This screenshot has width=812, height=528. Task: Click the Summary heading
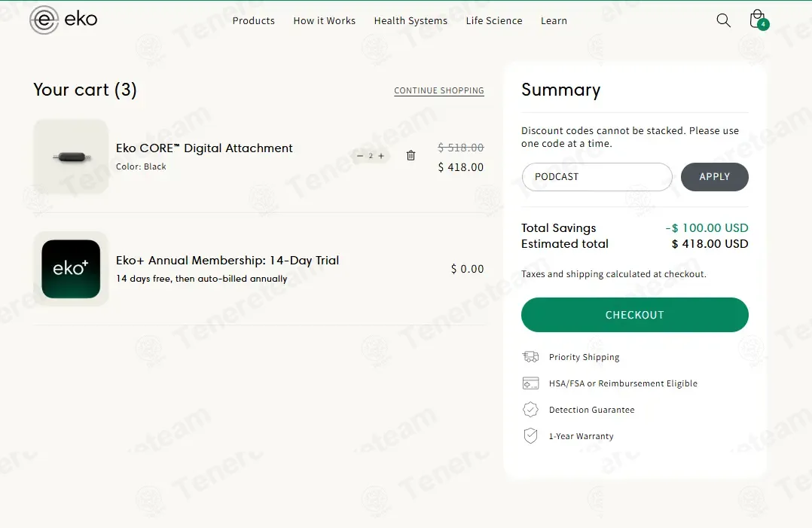coord(561,90)
